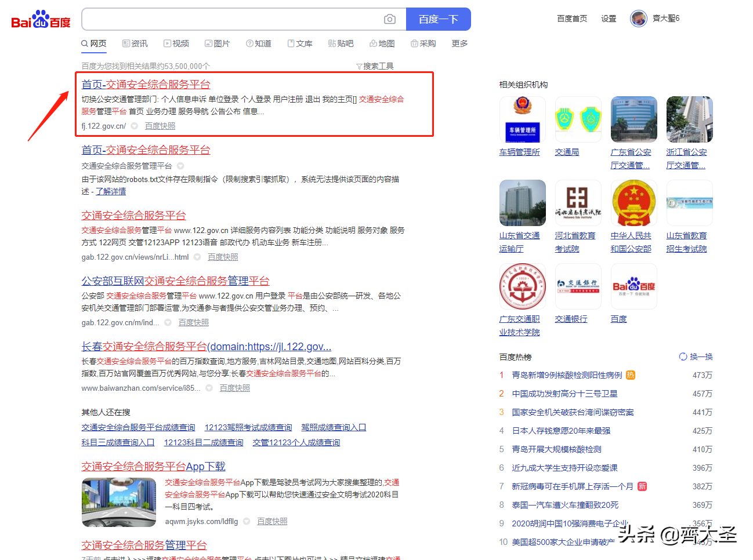The height and width of the screenshot is (560, 753).
Task: Click the map icon beside the 地图 tab
Action: tap(374, 43)
